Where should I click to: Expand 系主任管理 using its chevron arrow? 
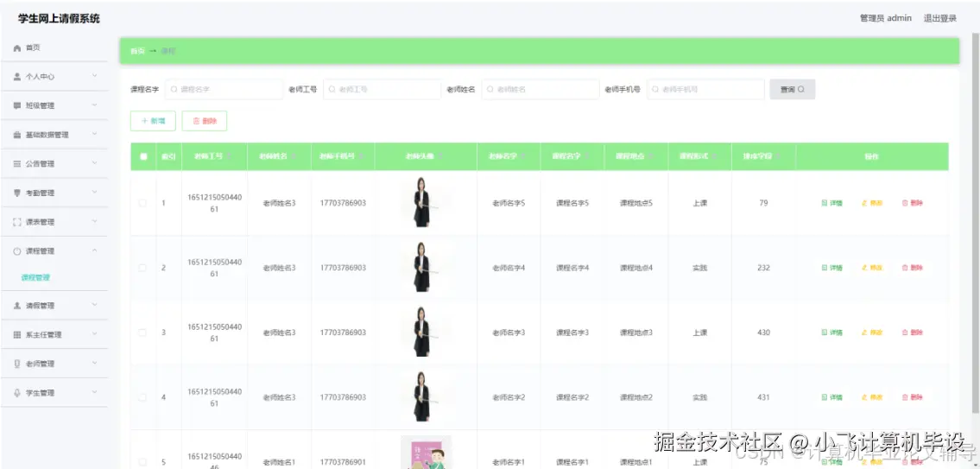(94, 334)
